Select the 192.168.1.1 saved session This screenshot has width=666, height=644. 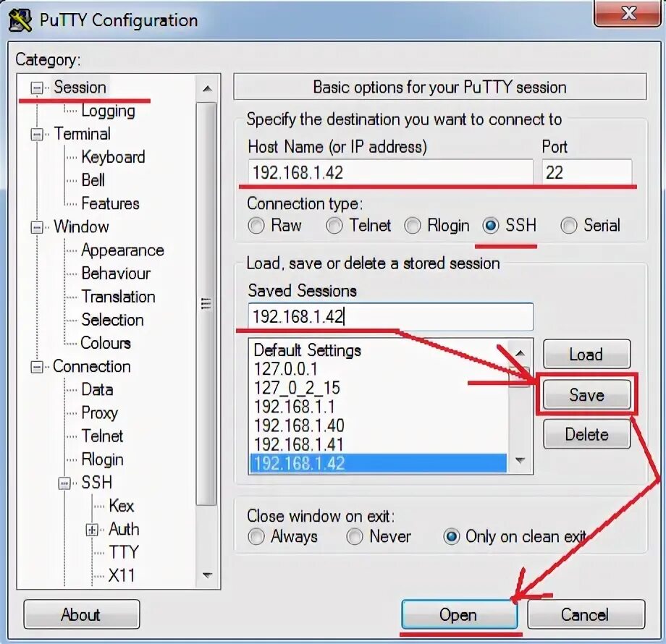[x=378, y=407]
